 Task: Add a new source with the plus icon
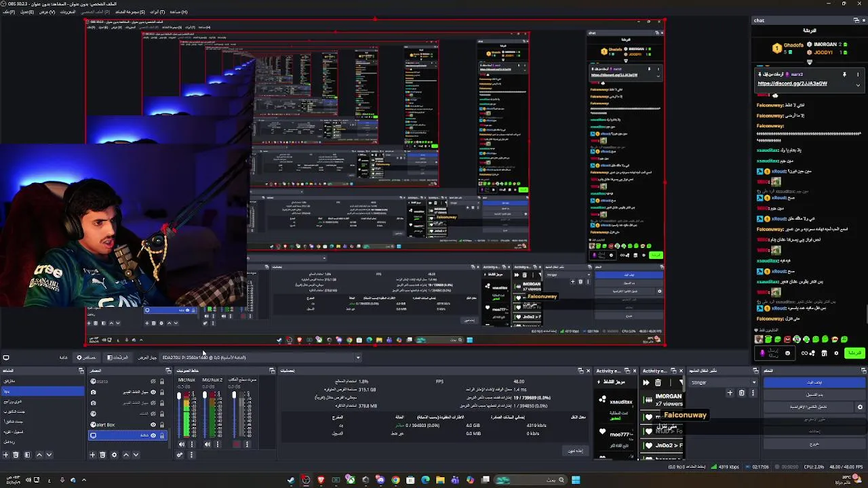92,455
